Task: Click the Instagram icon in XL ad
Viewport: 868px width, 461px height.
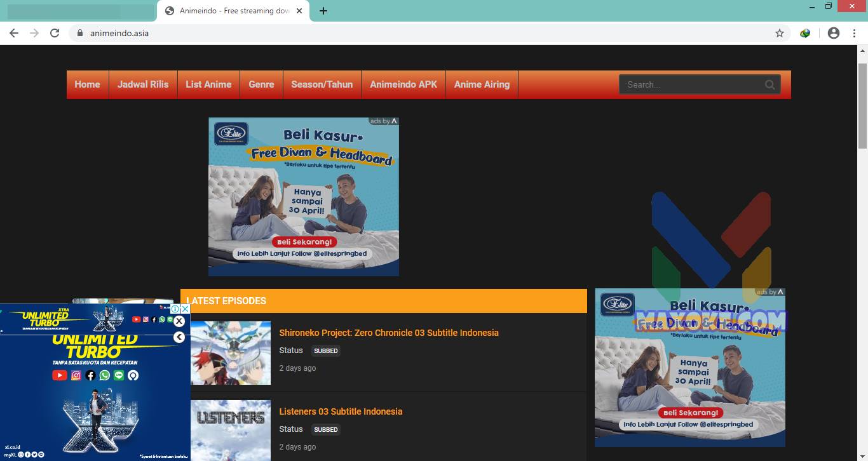Action: click(x=76, y=375)
